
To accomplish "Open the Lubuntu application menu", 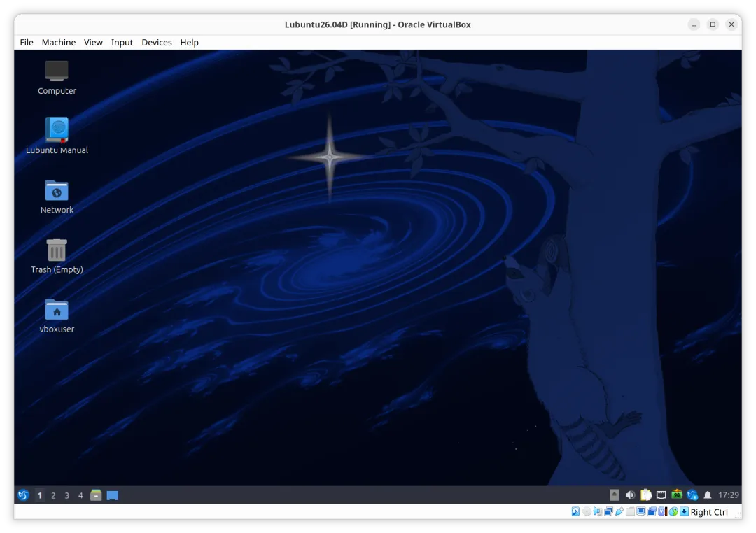I will point(23,495).
